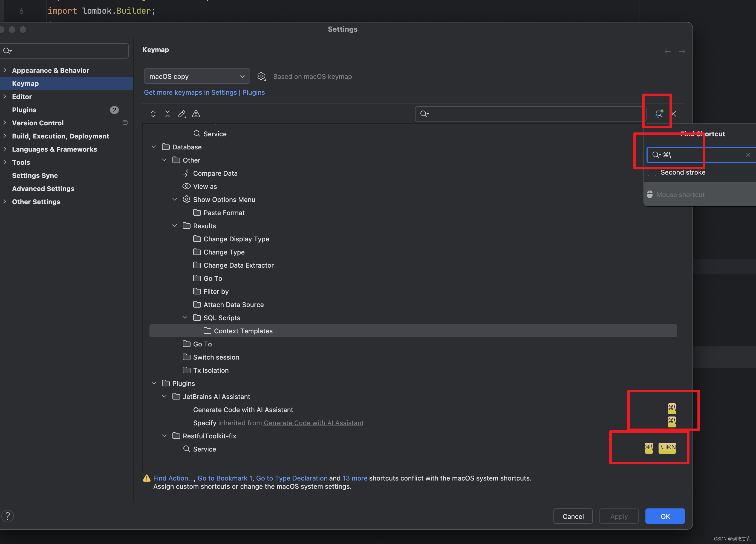Enable the Second stroke checkbox
Viewport: 756px width, 544px height.
[x=652, y=172]
